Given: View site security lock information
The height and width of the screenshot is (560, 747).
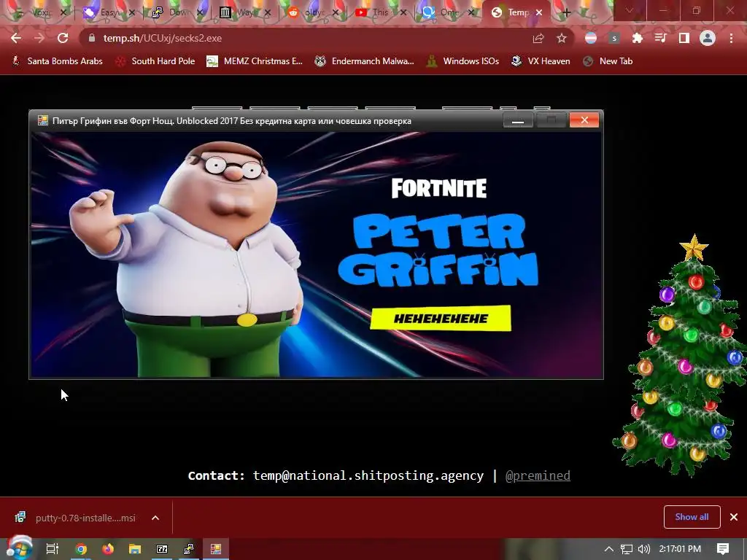Looking at the screenshot, I should click(x=92, y=38).
